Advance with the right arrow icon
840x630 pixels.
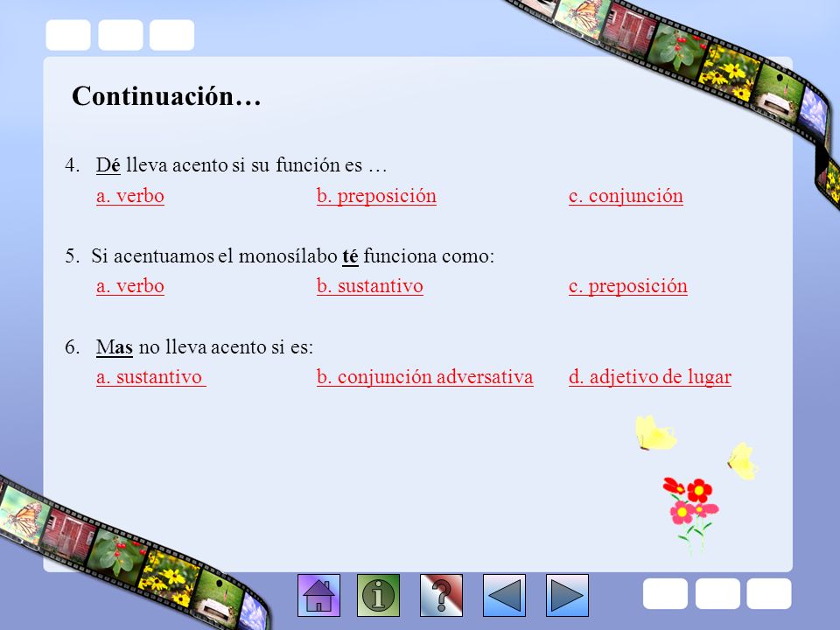coord(567,595)
